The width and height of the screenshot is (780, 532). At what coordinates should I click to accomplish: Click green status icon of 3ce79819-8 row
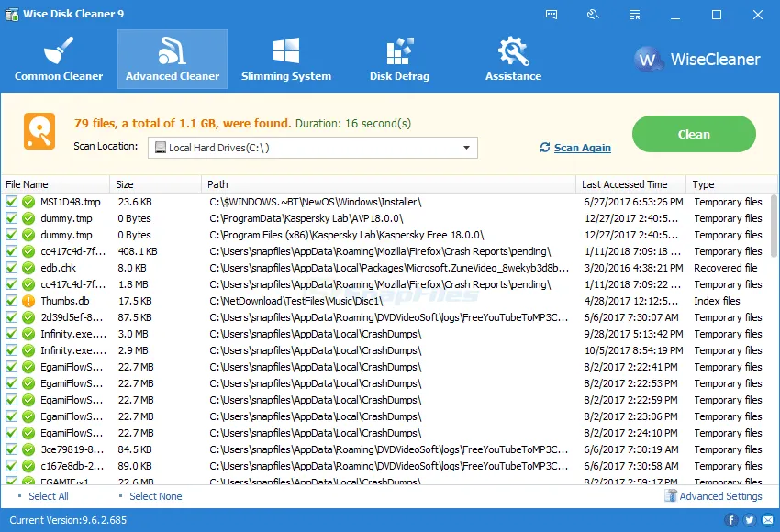(x=28, y=449)
